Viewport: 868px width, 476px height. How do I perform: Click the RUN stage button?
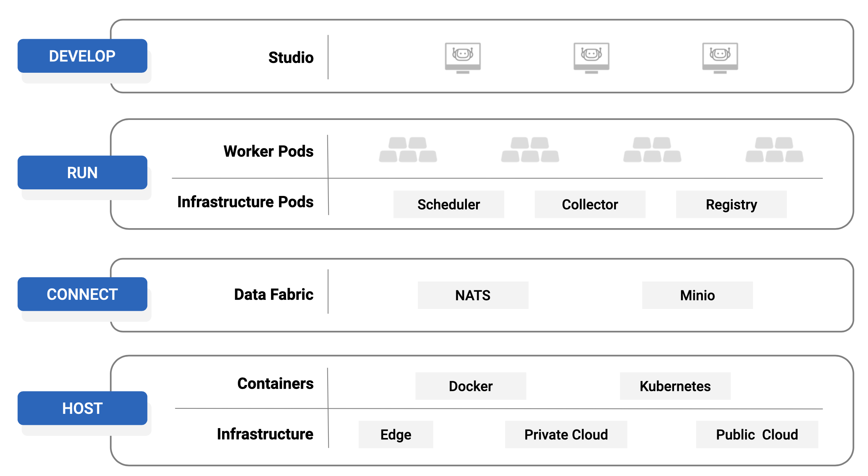click(x=82, y=173)
